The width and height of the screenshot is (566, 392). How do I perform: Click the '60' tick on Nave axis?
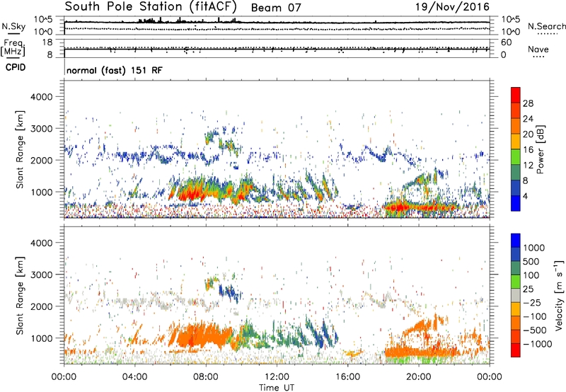click(x=507, y=42)
